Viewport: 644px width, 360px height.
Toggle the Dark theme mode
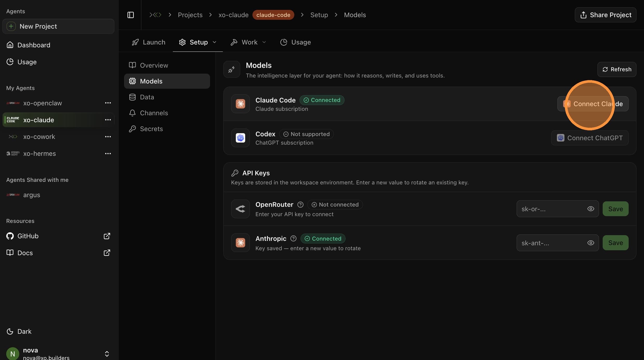click(19, 331)
